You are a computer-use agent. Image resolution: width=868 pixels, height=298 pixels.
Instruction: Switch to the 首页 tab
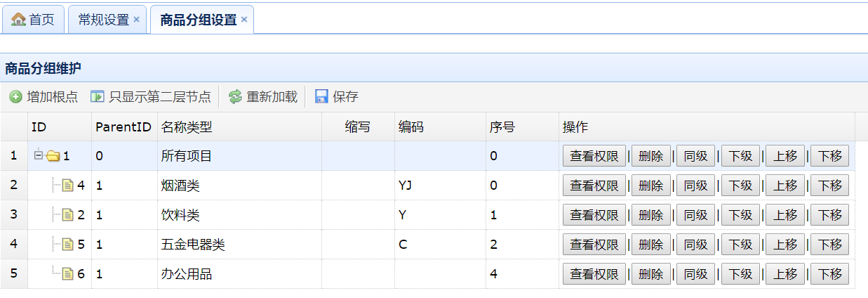[33, 20]
